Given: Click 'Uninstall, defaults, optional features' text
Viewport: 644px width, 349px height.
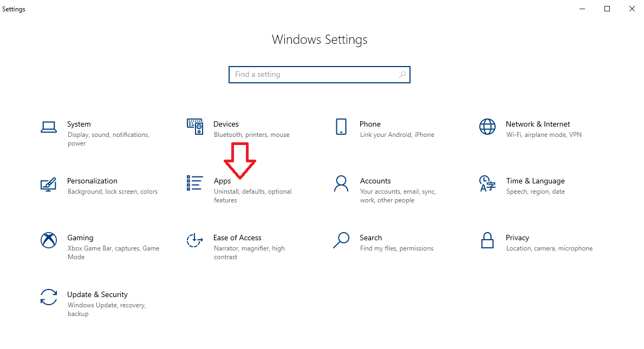Looking at the screenshot, I should 252,196.
